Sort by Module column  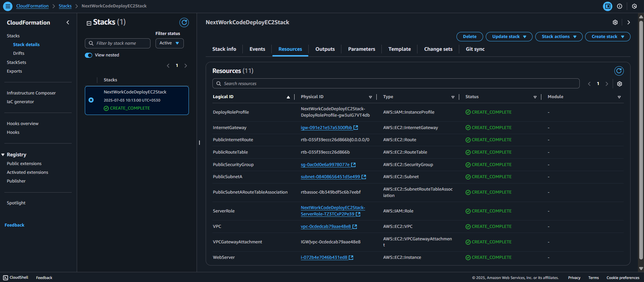click(x=619, y=97)
